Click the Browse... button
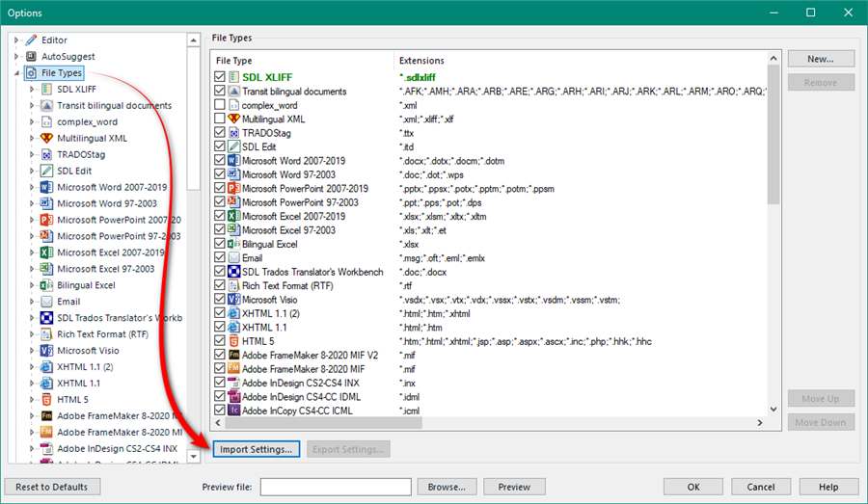This screenshot has height=504, width=868. [447, 487]
